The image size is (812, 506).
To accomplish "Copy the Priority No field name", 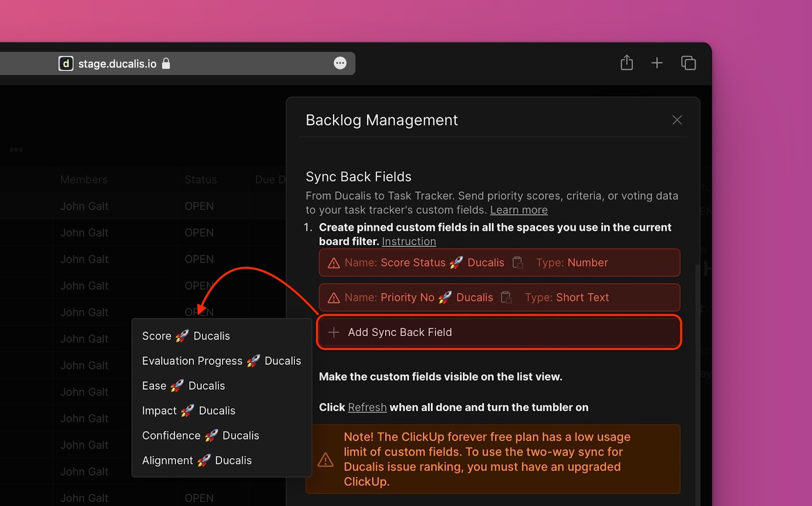I will click(x=505, y=297).
